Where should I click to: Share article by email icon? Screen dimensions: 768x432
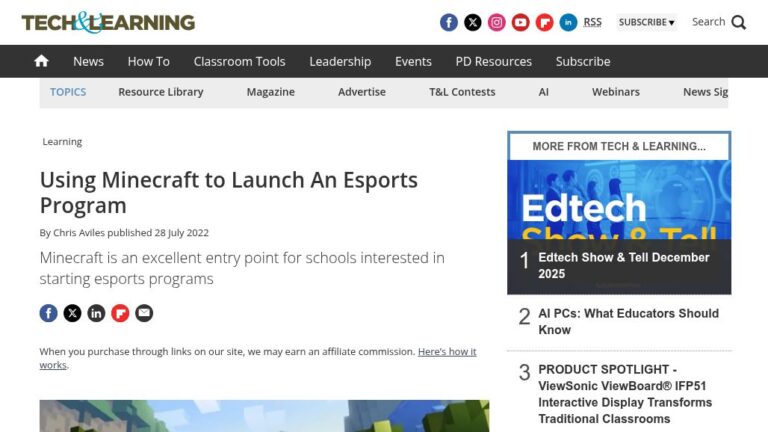(x=144, y=313)
